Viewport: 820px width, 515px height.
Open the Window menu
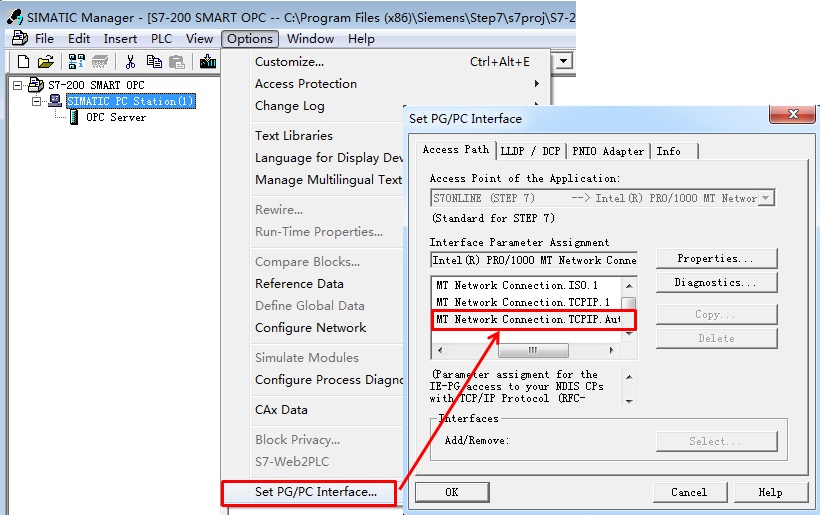click(x=310, y=39)
